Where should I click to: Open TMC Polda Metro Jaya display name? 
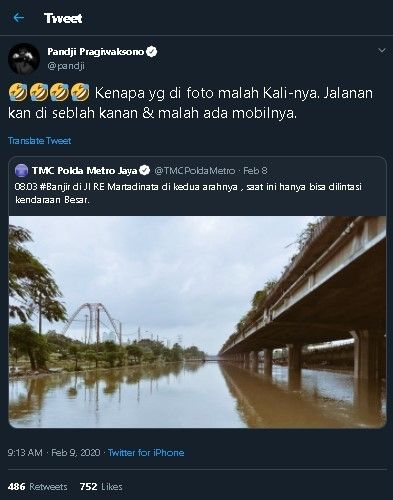[x=85, y=171]
